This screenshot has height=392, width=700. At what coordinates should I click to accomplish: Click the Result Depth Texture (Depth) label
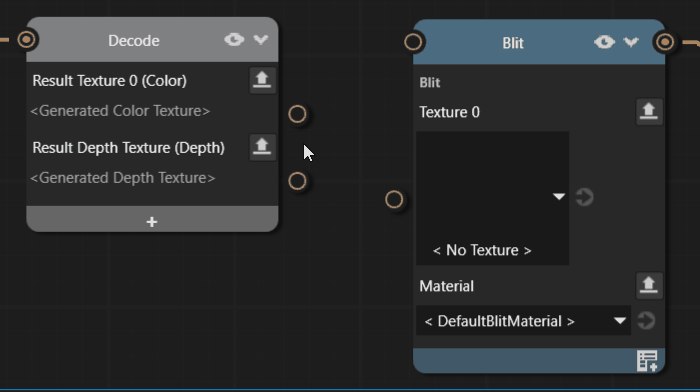pos(129,148)
